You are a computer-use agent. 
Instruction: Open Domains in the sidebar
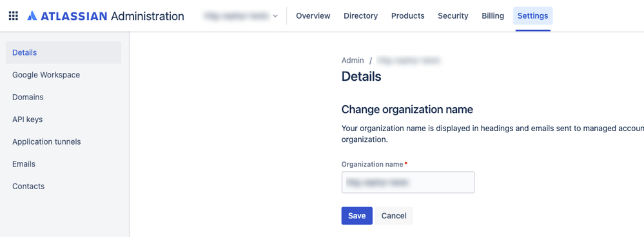tap(63, 97)
